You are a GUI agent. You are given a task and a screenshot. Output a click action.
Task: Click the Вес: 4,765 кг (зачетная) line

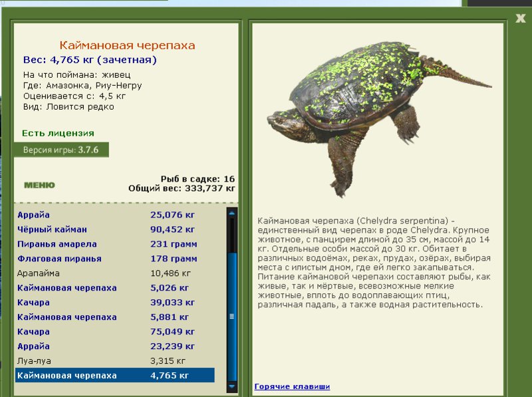(x=90, y=60)
